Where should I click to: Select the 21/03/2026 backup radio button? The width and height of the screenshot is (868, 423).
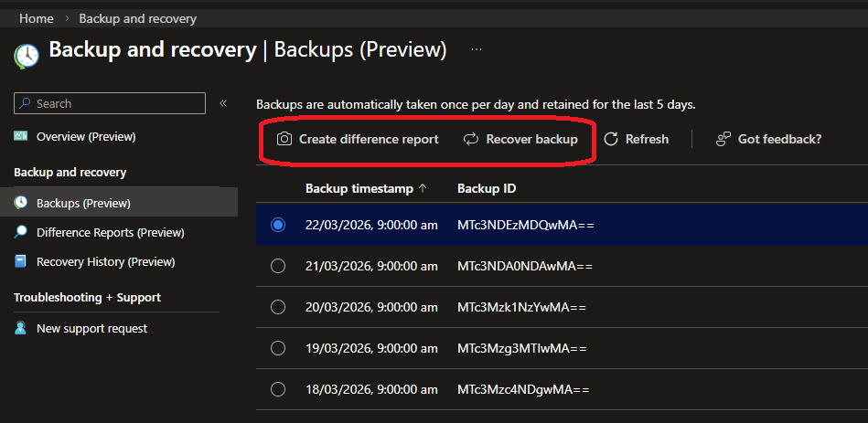[278, 266]
